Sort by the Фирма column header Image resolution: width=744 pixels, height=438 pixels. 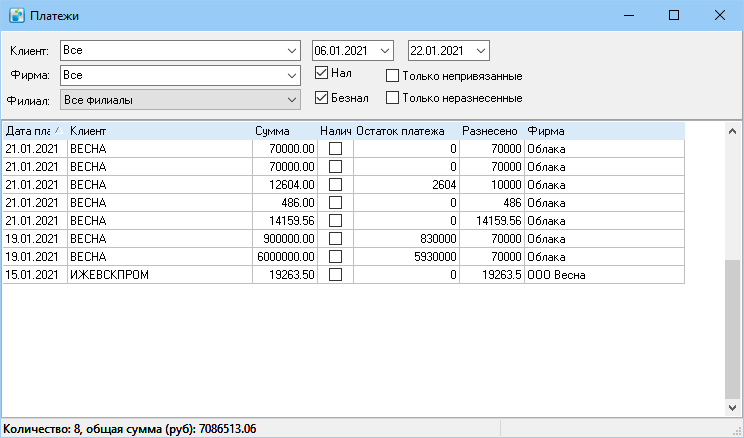point(604,131)
